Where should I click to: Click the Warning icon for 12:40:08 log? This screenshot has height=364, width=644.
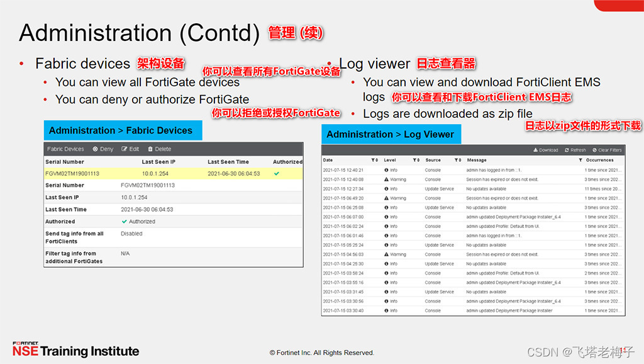point(387,179)
